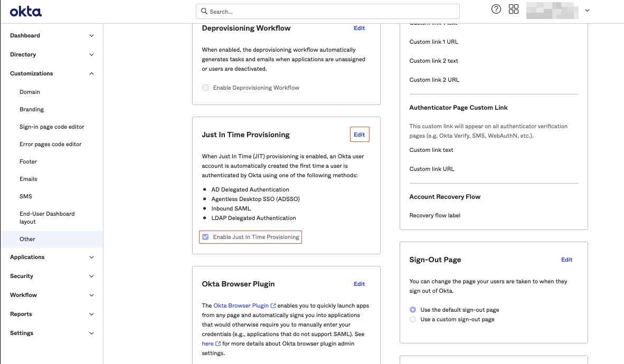624x364 pixels.
Task: Check Enable Deprovisioning Workflow box
Action: click(205, 88)
